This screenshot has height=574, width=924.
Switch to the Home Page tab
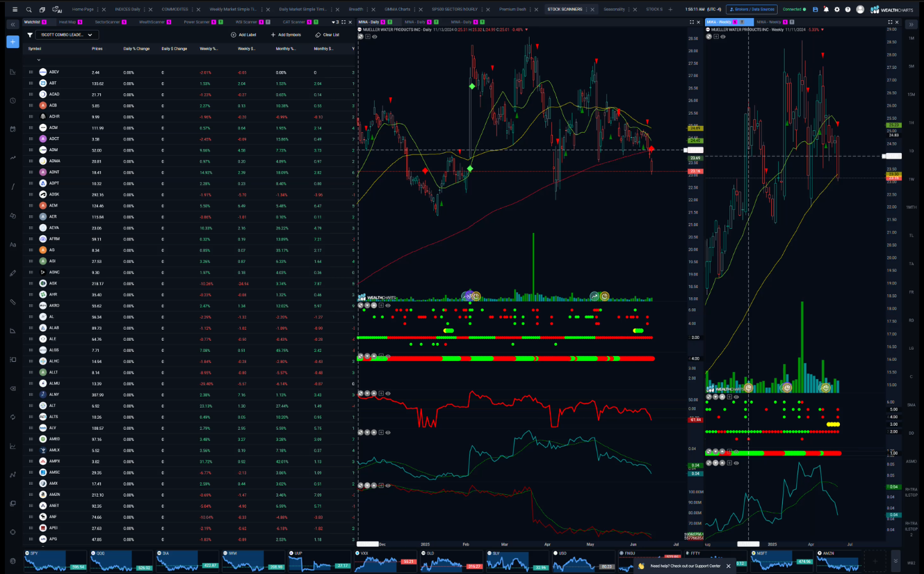83,10
